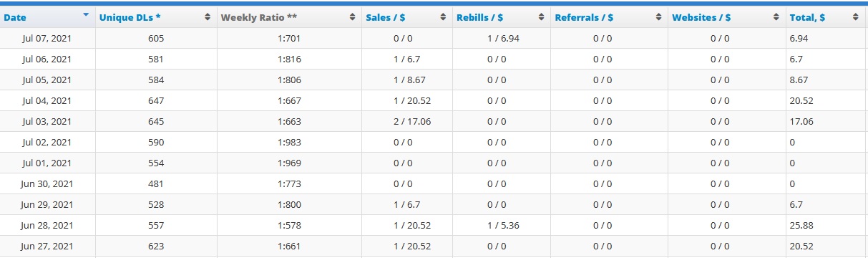Screen dimensions: 868x258
Task: Click the Websites / $ sort arrows
Action: point(777,17)
